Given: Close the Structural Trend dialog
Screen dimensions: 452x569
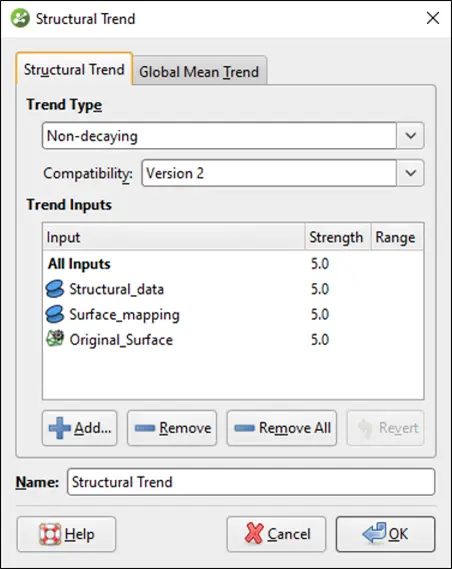Looking at the screenshot, I should click(x=433, y=18).
